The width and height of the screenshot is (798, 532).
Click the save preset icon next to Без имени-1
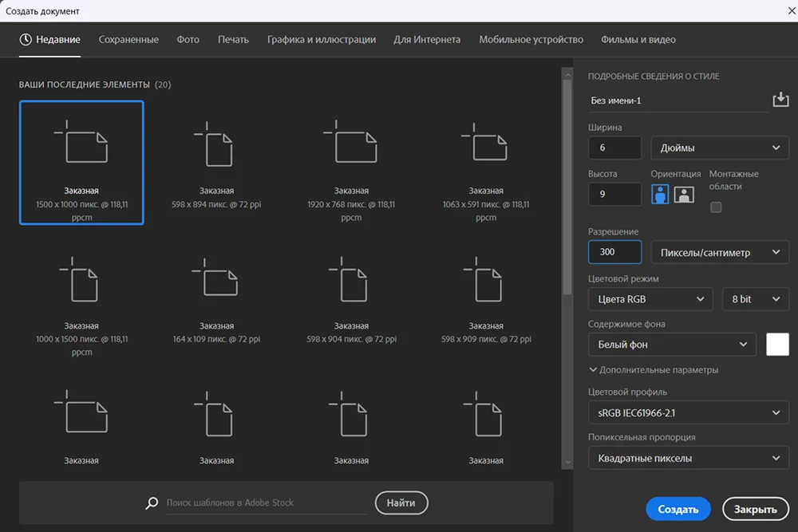tap(780, 100)
